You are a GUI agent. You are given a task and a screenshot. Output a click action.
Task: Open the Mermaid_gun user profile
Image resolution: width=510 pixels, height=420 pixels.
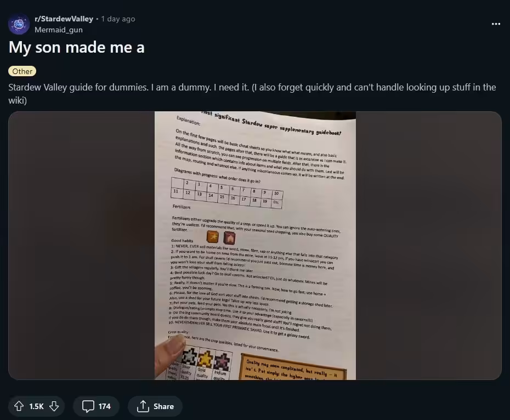point(59,30)
